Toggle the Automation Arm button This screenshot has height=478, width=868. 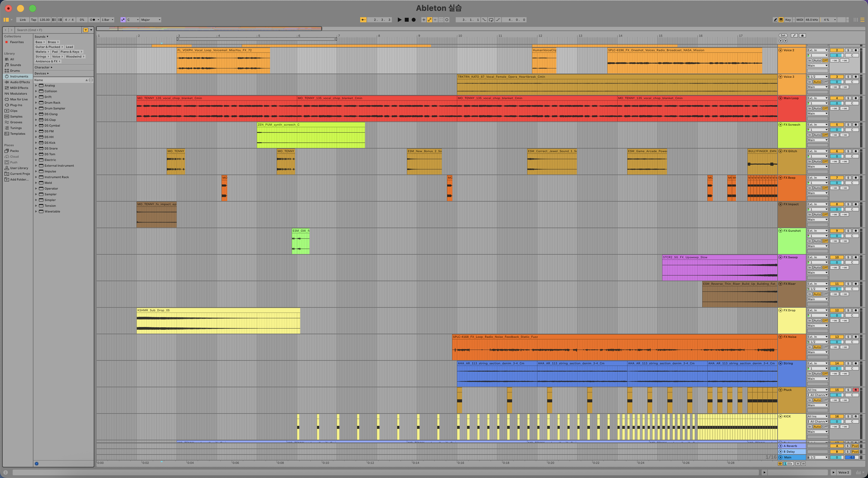(x=429, y=20)
